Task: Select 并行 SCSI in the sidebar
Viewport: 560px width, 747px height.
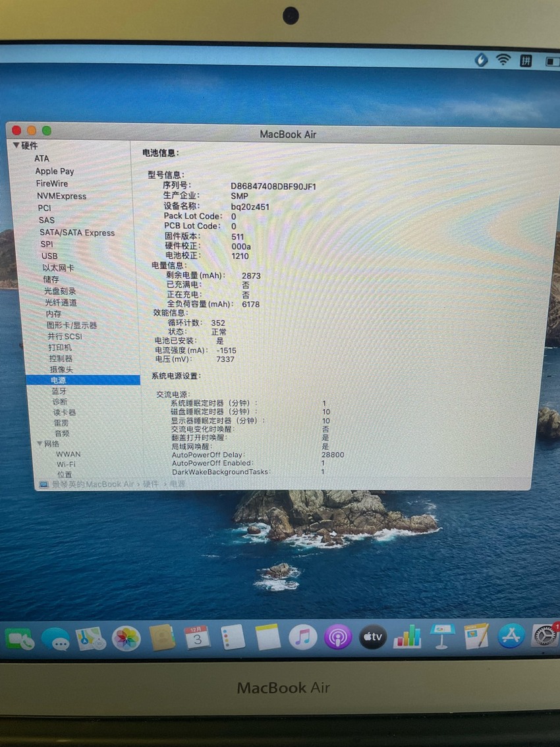Action: click(x=65, y=336)
